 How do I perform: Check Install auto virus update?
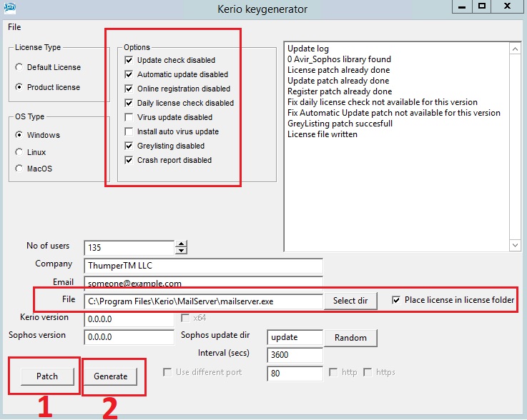[129, 131]
